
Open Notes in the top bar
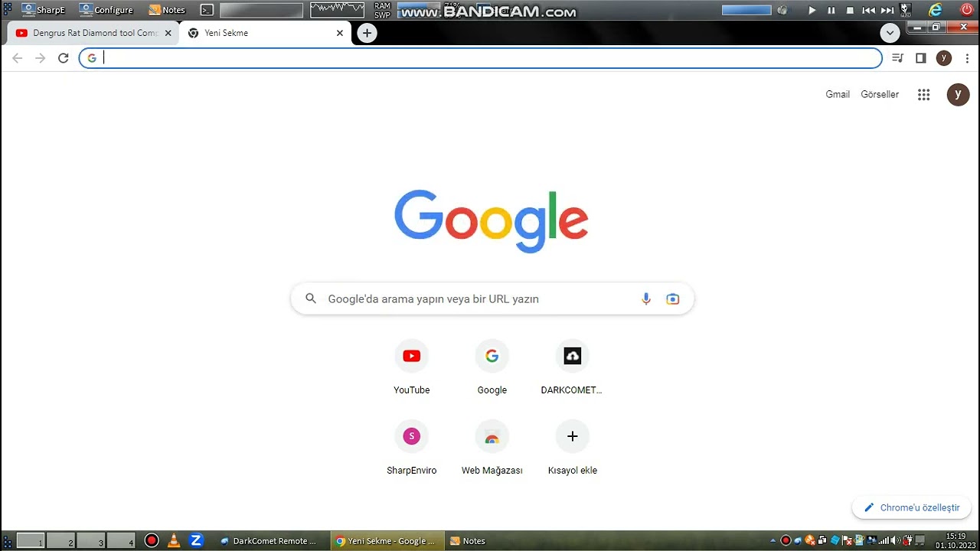coord(167,10)
